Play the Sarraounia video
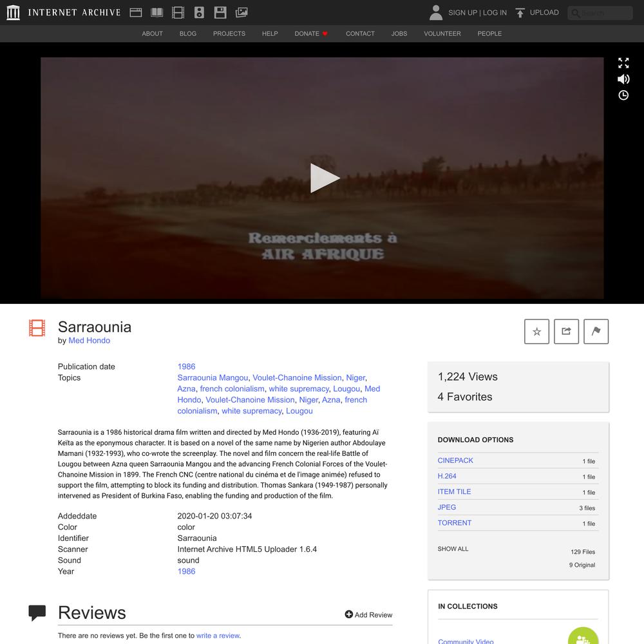The image size is (644, 644). pos(325,178)
